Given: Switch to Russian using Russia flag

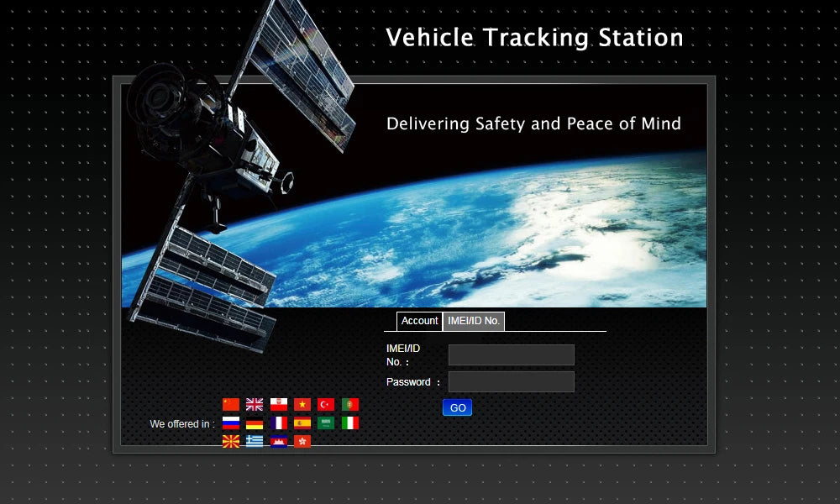Looking at the screenshot, I should 231,423.
